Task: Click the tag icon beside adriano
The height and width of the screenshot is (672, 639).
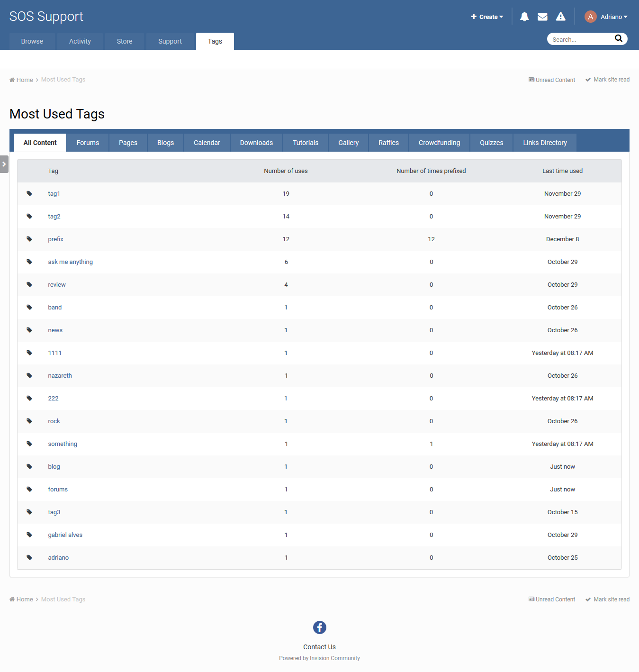Action: [x=29, y=557]
